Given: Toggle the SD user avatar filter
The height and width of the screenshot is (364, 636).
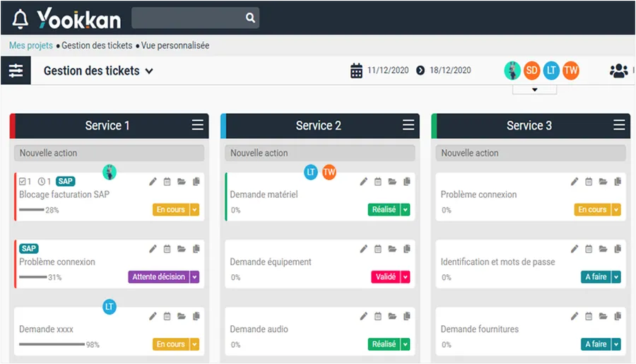Looking at the screenshot, I should point(531,71).
